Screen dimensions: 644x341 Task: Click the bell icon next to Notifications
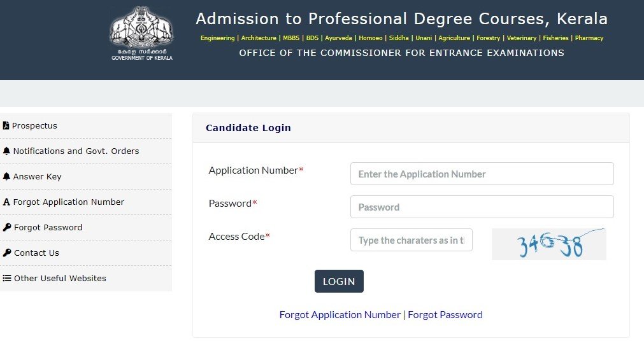click(6, 151)
